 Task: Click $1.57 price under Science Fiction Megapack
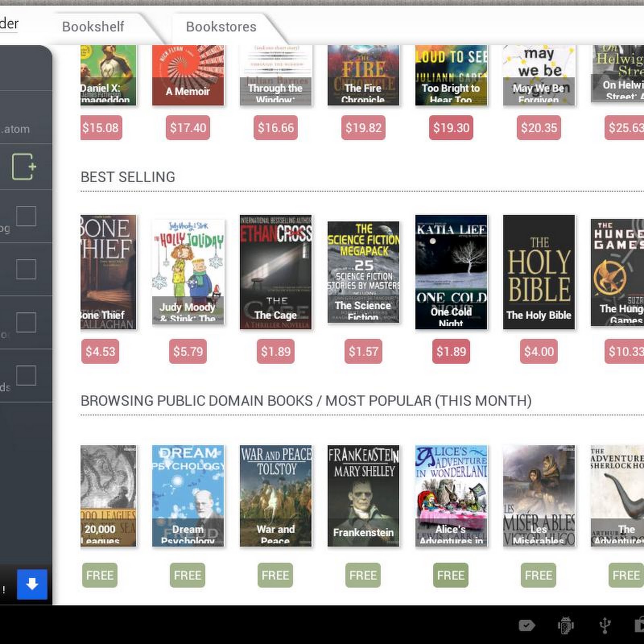point(363,351)
